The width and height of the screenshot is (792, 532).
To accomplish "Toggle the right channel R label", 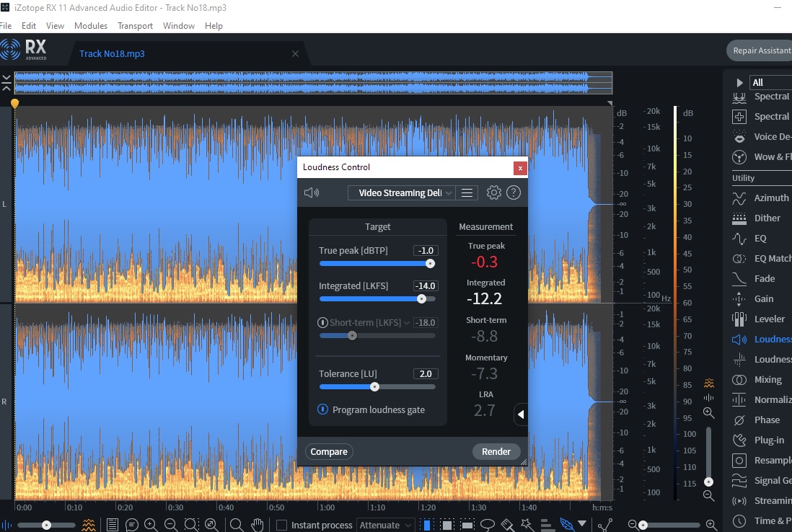I will [x=4, y=402].
